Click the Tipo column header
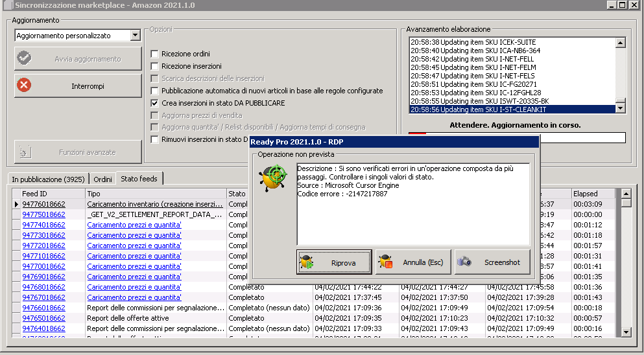Viewport: 644px width, 355px height. click(156, 194)
